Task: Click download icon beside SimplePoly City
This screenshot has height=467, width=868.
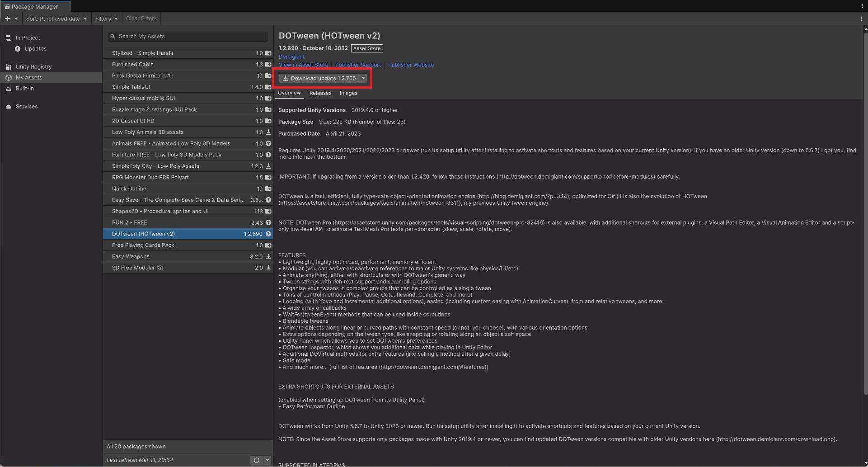Action: point(268,166)
